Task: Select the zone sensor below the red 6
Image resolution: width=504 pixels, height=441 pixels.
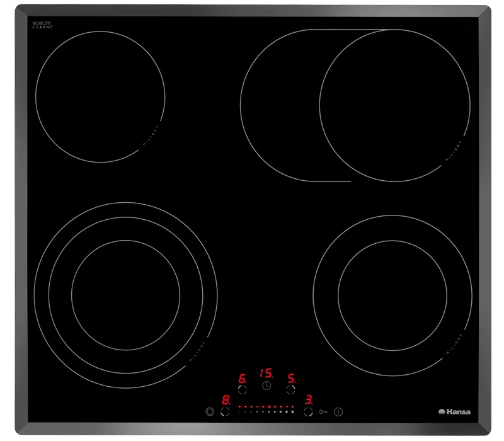Action: coord(243,390)
